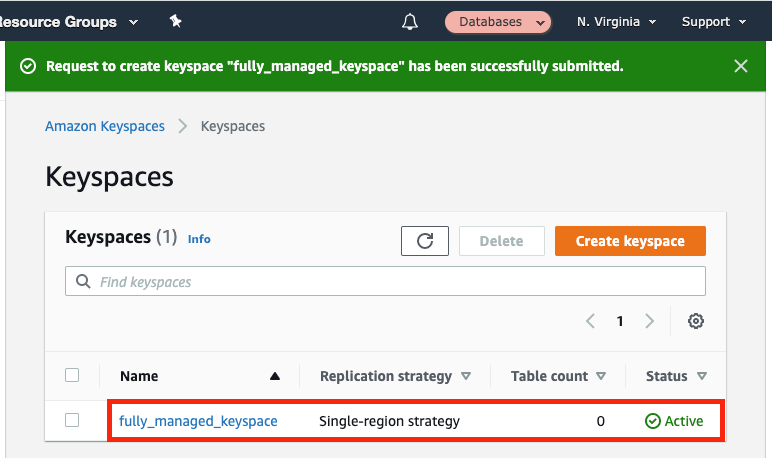Go to next page arrow

point(650,321)
